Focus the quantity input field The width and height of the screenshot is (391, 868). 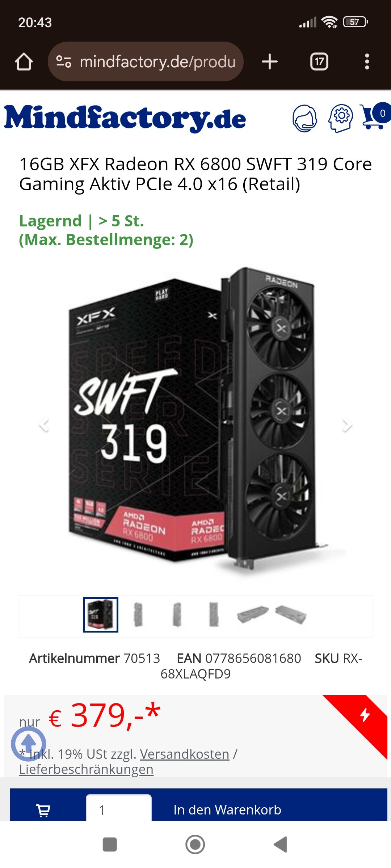[119, 809]
